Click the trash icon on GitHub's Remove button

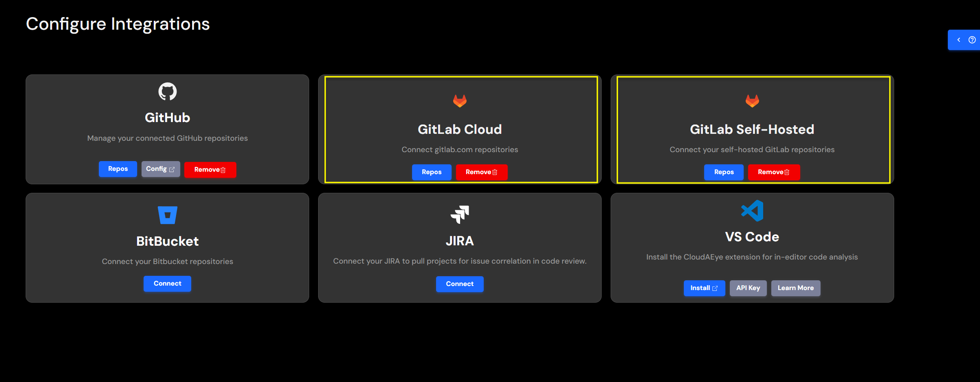pos(223,170)
